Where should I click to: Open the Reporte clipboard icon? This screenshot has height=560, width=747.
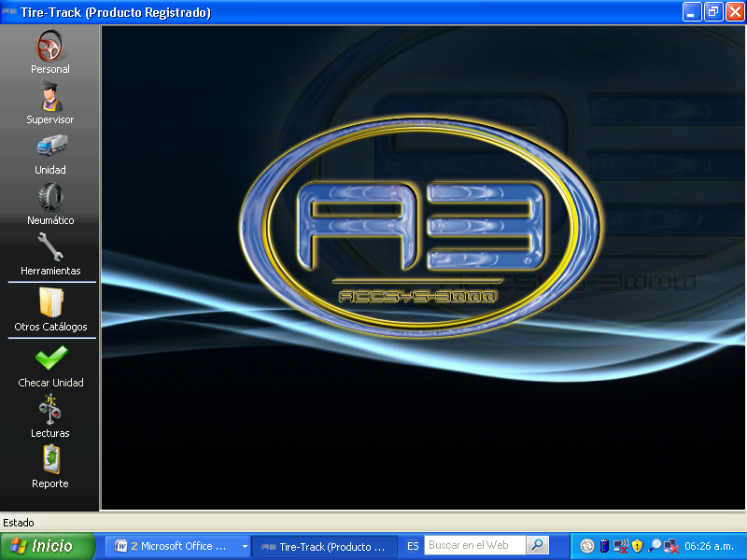click(50, 460)
